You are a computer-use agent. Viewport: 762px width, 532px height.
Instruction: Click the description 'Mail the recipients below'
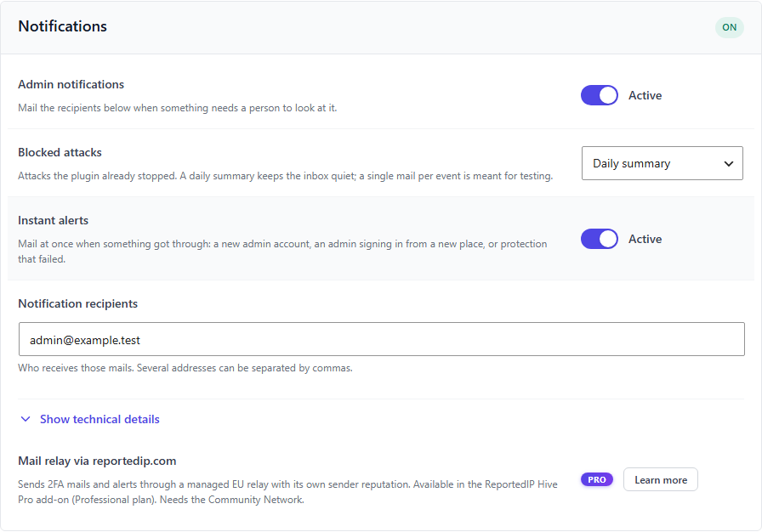[x=178, y=108]
